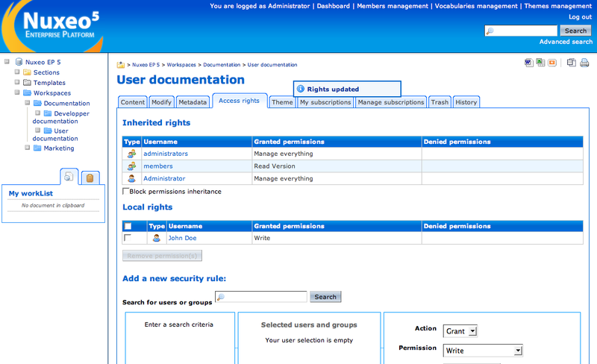Open the Action Grant dropdown

pyautogui.click(x=460, y=331)
